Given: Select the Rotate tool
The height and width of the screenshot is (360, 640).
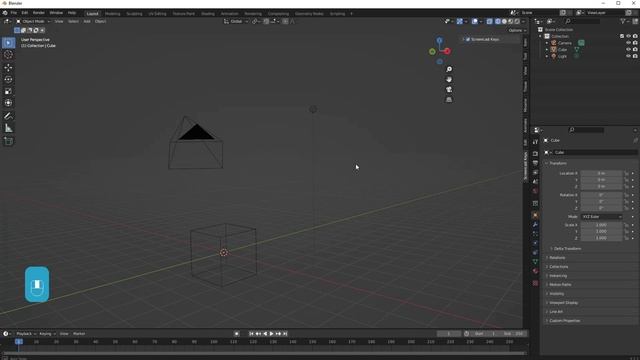Looking at the screenshot, I should tap(8, 80).
